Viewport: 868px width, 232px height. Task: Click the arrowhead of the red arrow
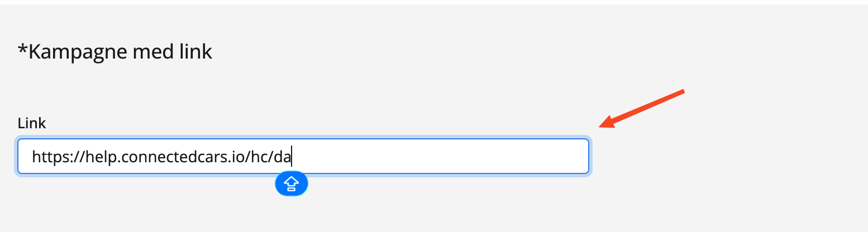tap(607, 122)
